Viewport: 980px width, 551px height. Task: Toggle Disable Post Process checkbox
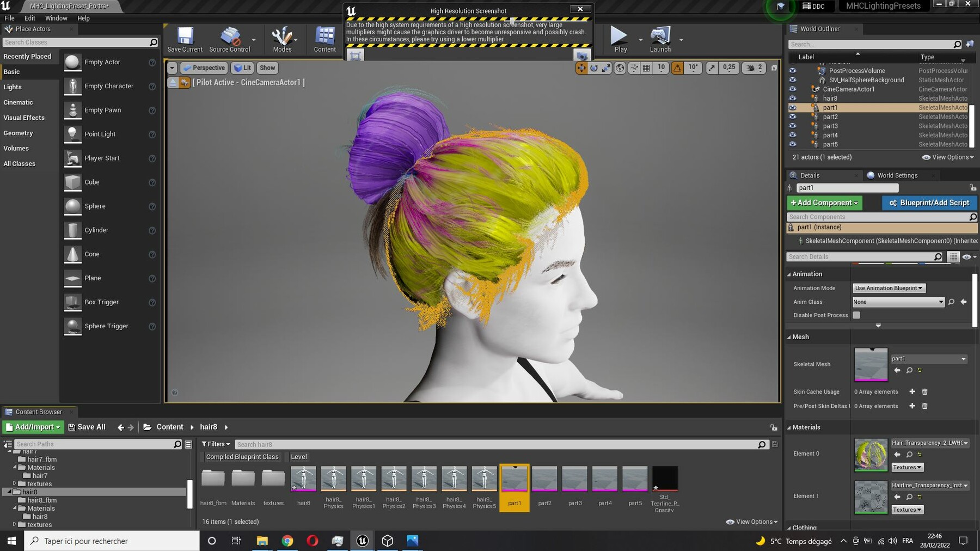point(856,315)
